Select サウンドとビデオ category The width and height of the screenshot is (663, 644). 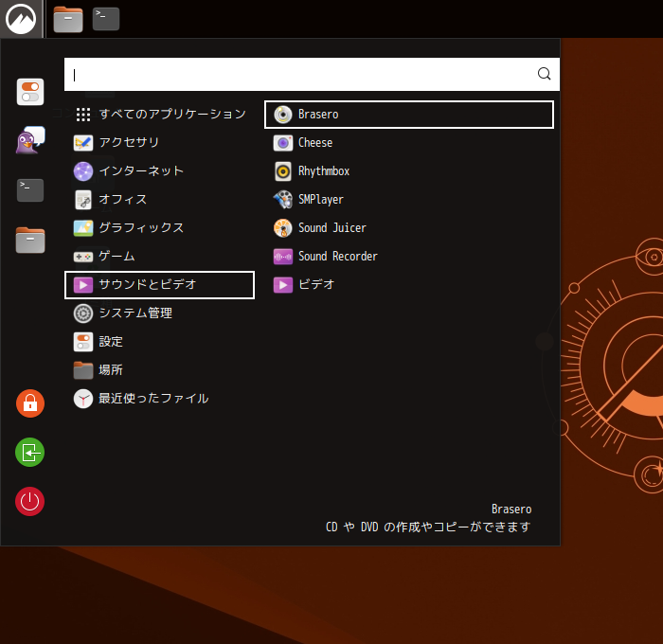(x=159, y=284)
